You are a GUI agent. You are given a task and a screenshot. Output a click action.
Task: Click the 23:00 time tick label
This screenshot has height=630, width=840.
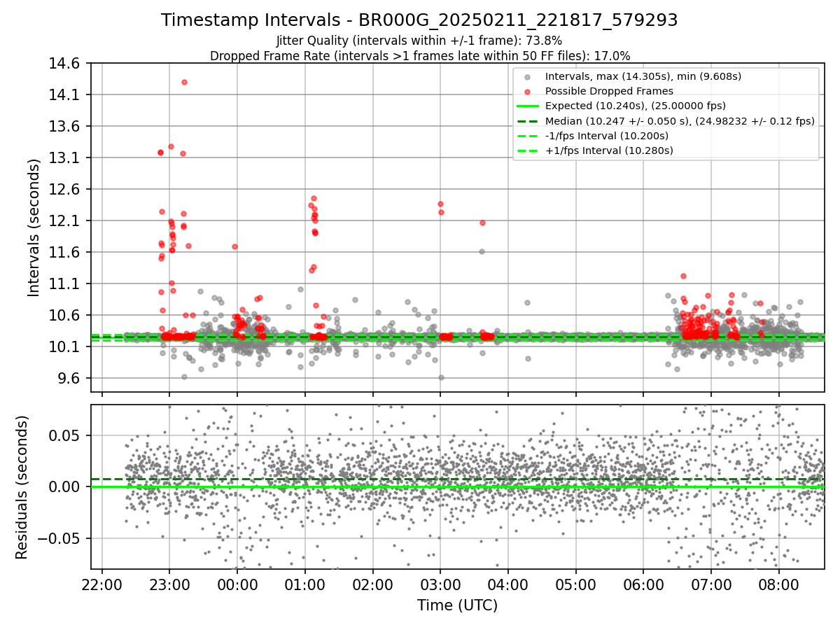[x=169, y=585]
